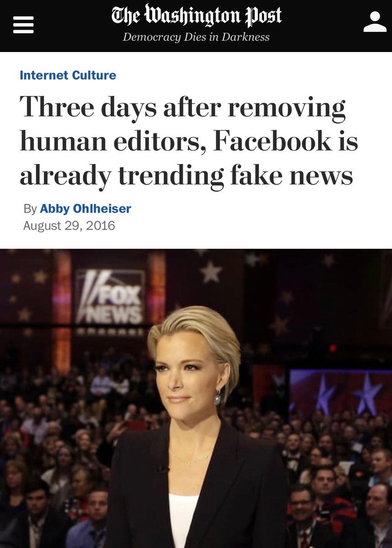Tap the August 29, 2016 publication date
Image resolution: width=392 pixels, height=548 pixels.
point(69,226)
